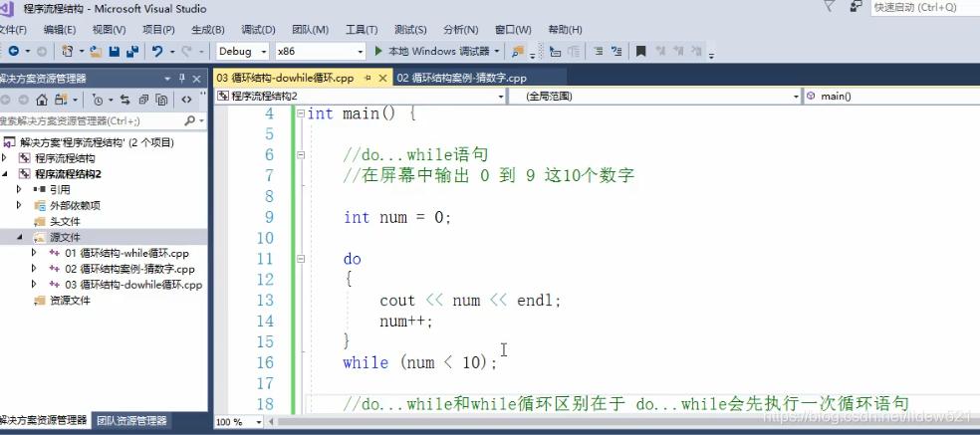This screenshot has width=980, height=435.
Task: Open the 视图(V) menu
Action: (x=109, y=30)
